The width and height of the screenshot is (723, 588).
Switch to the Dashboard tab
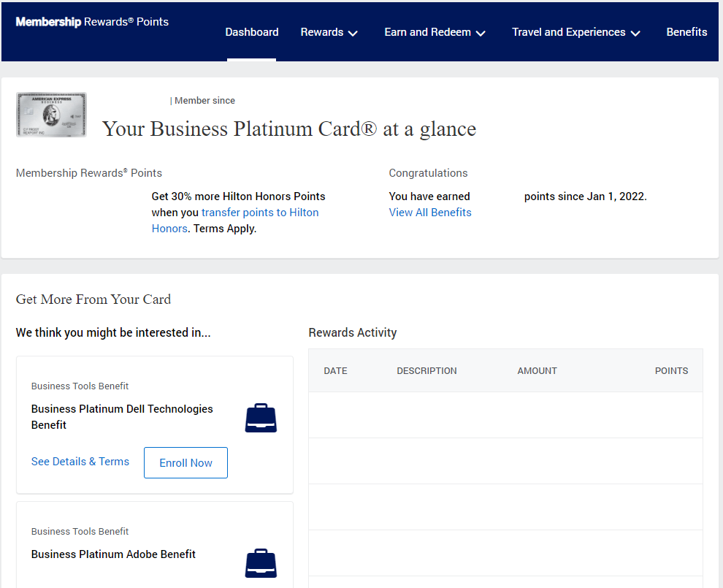(252, 32)
